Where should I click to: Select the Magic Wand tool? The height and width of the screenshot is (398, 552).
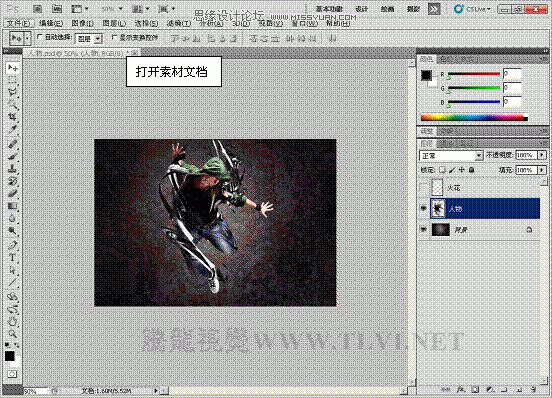[13, 105]
